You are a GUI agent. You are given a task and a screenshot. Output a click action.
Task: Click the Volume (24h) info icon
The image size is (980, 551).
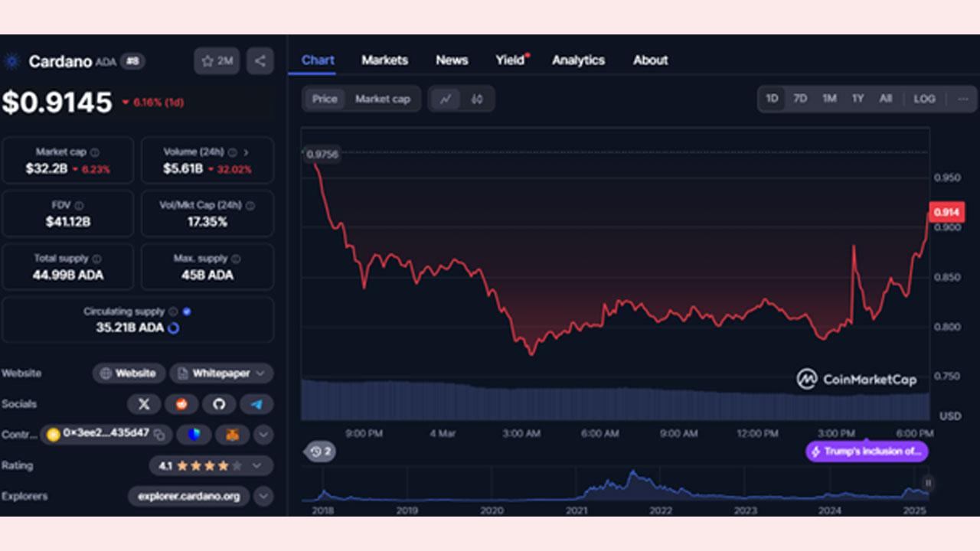coord(232,152)
